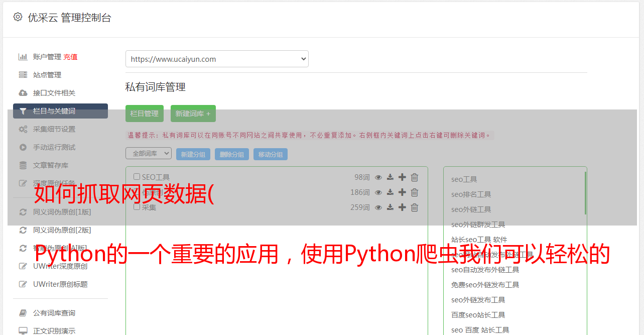Click the gear icon beside 优采云 管理控制台

click(x=18, y=17)
